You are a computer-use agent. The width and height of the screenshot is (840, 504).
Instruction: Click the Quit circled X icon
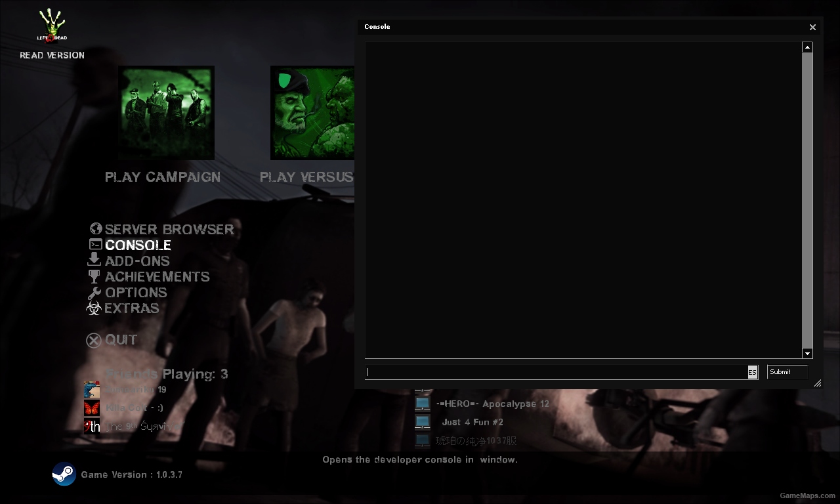(93, 340)
